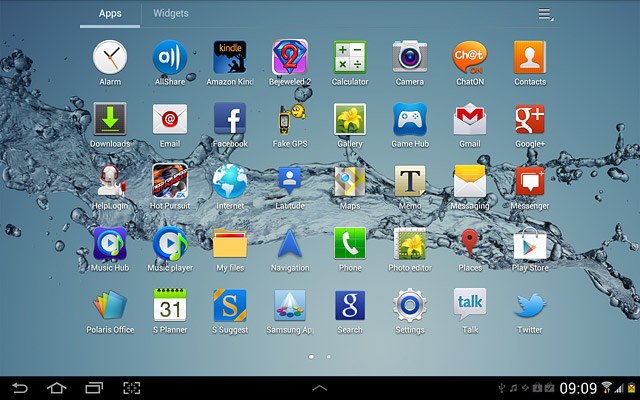Expand the mini apps tray arrow

coord(320,388)
